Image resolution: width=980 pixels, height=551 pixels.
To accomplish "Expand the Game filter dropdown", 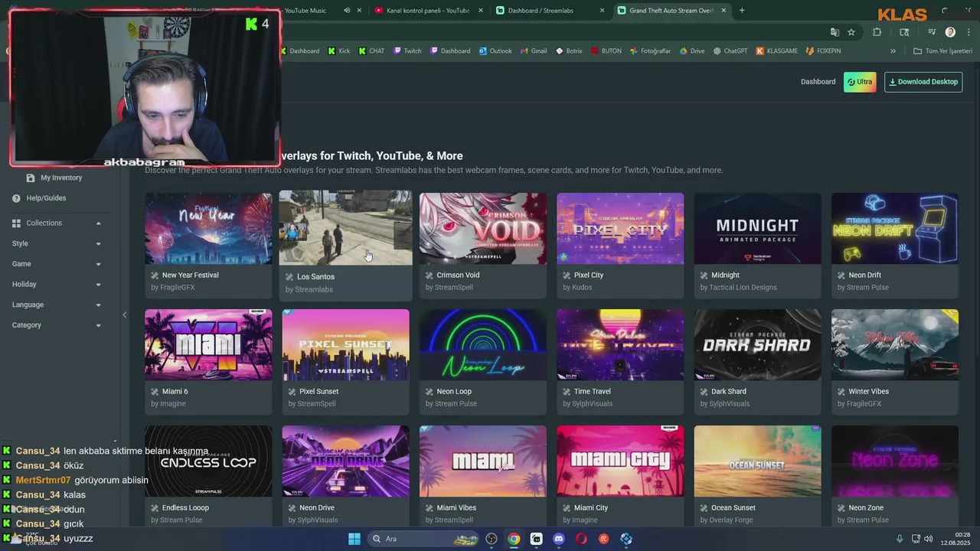I will [57, 264].
